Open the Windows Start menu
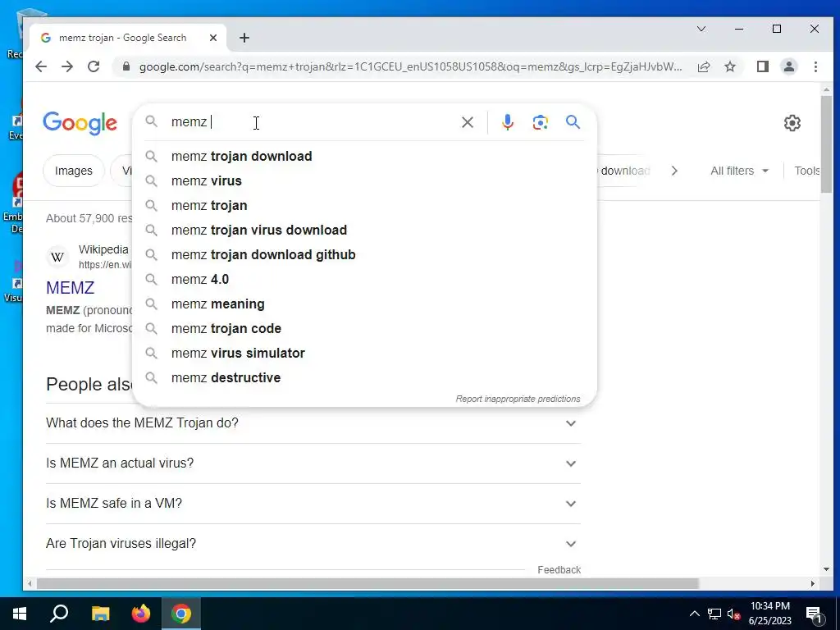Viewport: 840px width, 630px height. [x=20, y=614]
